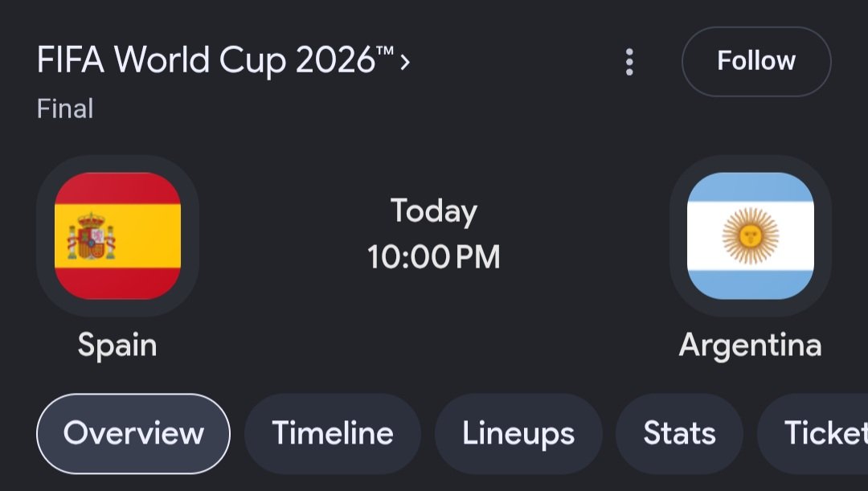This screenshot has height=491, width=868.
Task: Expand the chevron beside FIFA World Cup 2026
Action: pos(404,61)
